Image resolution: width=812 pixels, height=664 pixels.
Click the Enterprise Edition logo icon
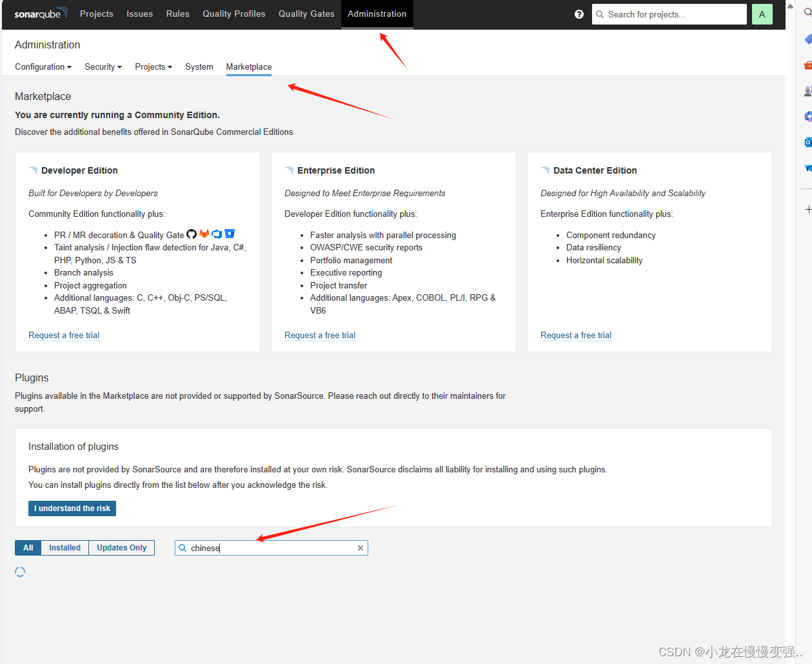coord(290,170)
